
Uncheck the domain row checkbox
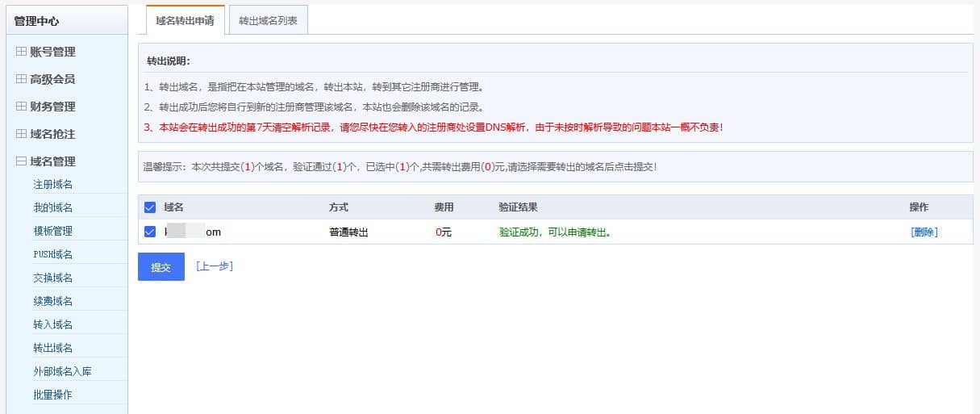pyautogui.click(x=149, y=232)
